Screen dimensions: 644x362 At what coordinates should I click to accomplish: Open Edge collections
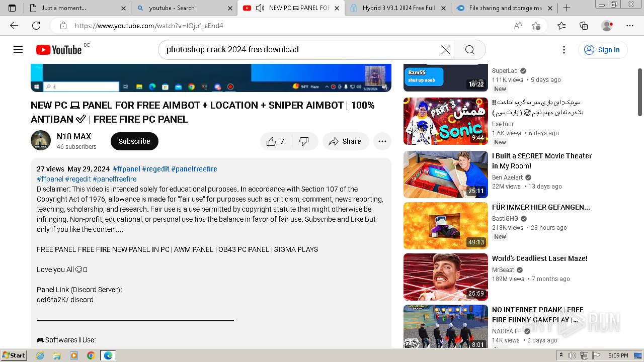tap(584, 26)
